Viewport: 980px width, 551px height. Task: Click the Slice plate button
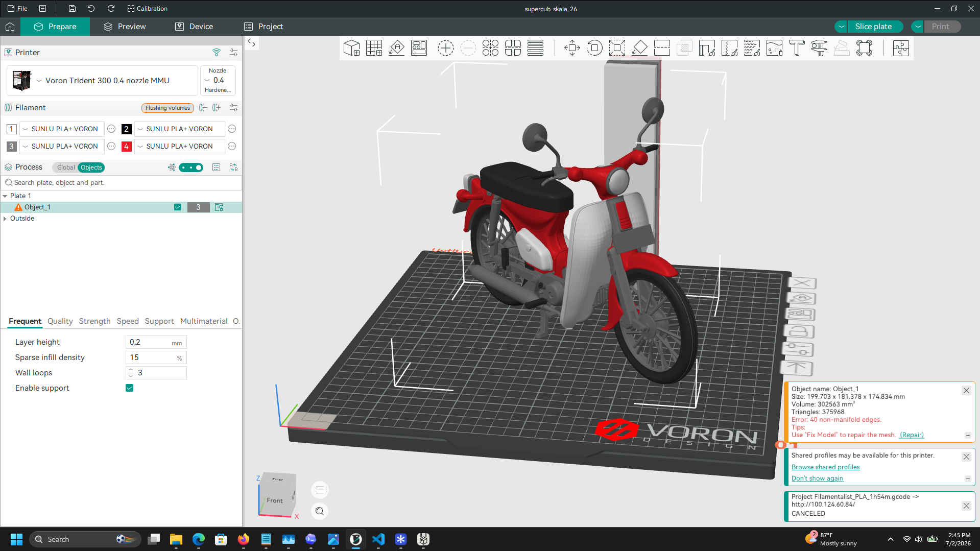click(x=874, y=27)
